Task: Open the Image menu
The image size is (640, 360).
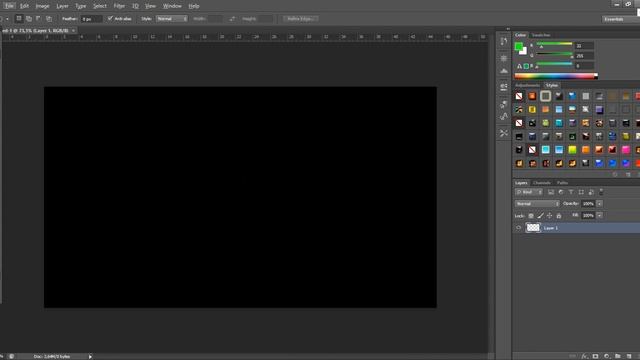Action: point(42,6)
